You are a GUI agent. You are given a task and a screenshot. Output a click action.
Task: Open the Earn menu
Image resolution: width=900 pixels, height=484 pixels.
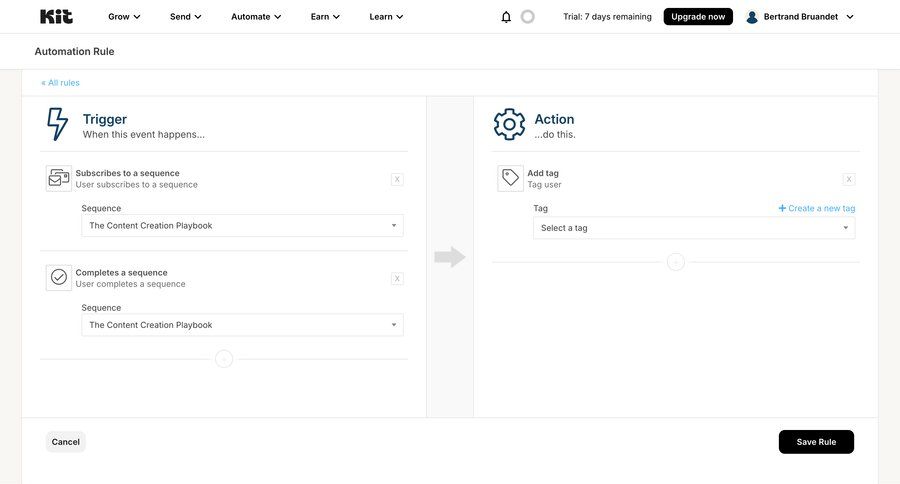point(325,17)
